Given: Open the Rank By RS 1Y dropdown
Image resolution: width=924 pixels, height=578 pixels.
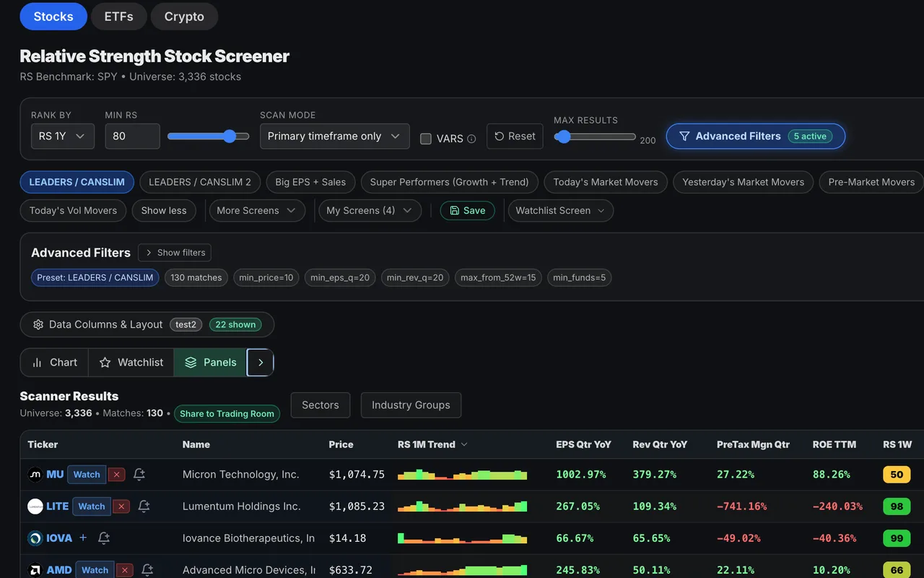Looking at the screenshot, I should click(x=63, y=136).
